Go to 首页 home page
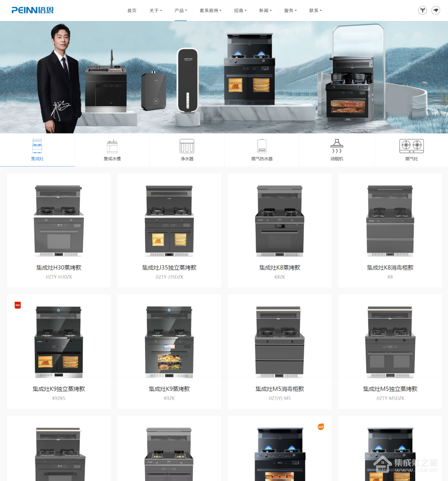The height and width of the screenshot is (481, 448). point(132,10)
